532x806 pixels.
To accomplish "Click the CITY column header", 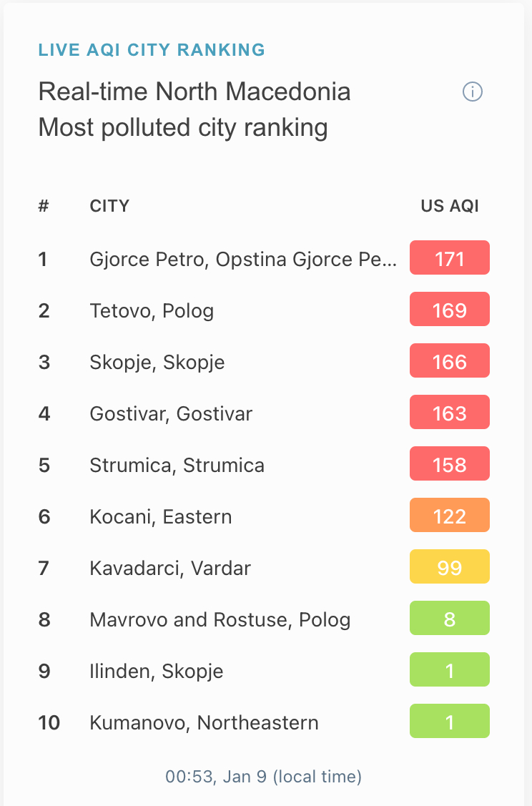I will pyautogui.click(x=109, y=206).
